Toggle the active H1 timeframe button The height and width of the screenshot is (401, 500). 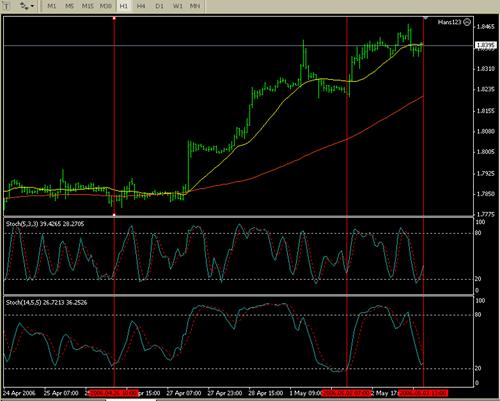(x=123, y=6)
